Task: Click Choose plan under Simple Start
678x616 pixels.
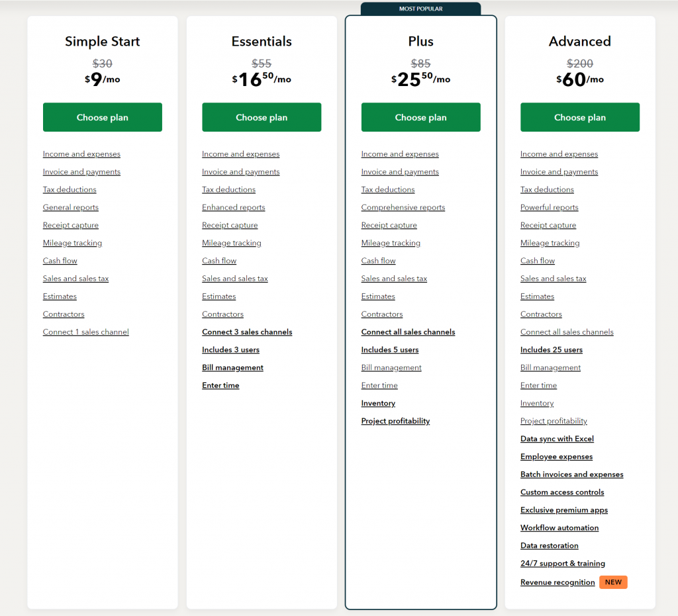Action: pos(102,117)
